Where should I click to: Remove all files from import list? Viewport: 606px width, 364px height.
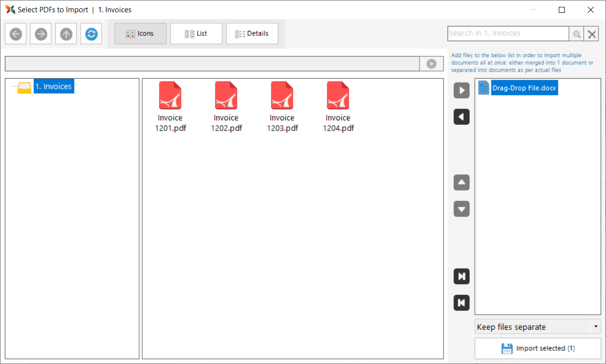click(x=461, y=303)
